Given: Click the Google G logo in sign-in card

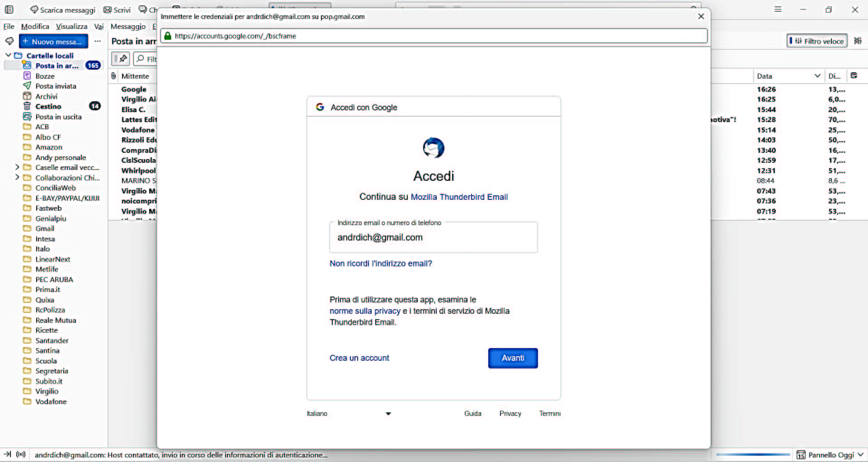Looking at the screenshot, I should 320,107.
